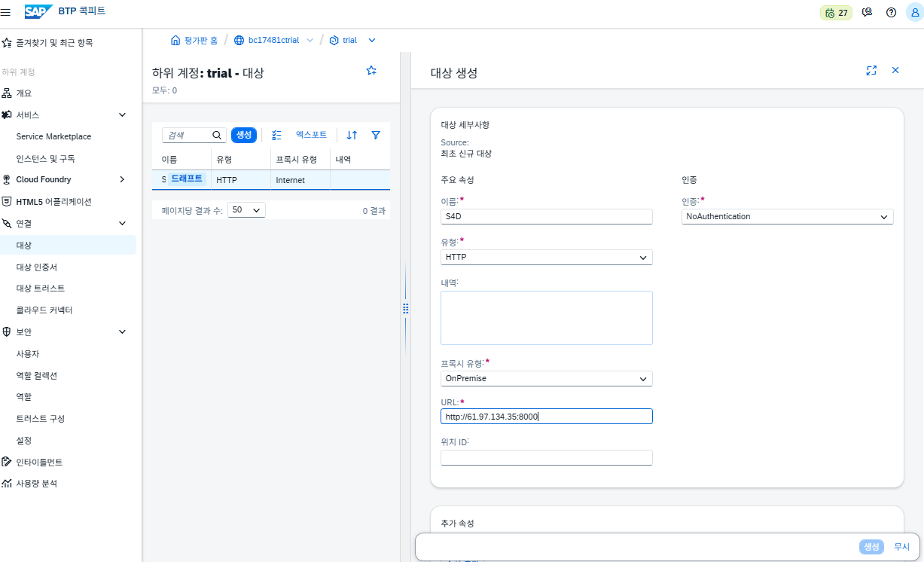
Task: Open bc17481ctrial breadcrumb dropdown arrow
Action: (310, 40)
